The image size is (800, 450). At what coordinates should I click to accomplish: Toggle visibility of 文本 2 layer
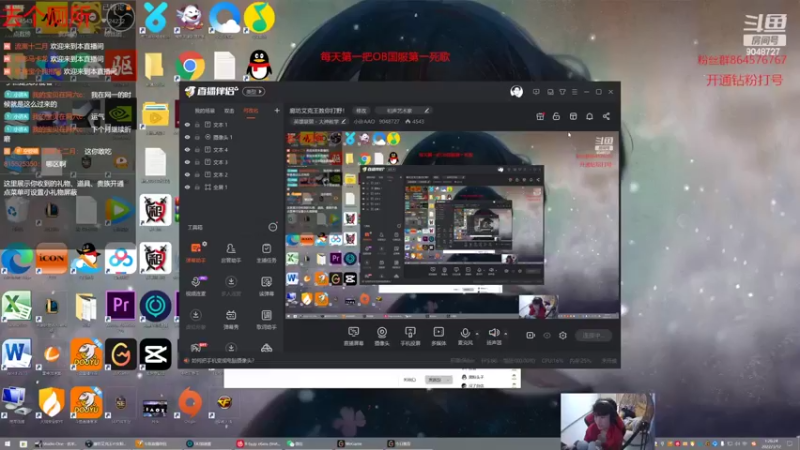click(187, 174)
